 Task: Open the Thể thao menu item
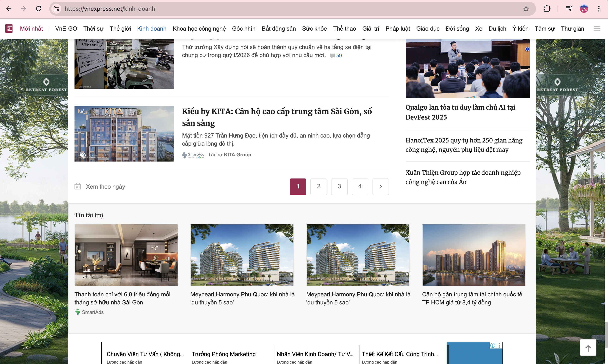(345, 29)
